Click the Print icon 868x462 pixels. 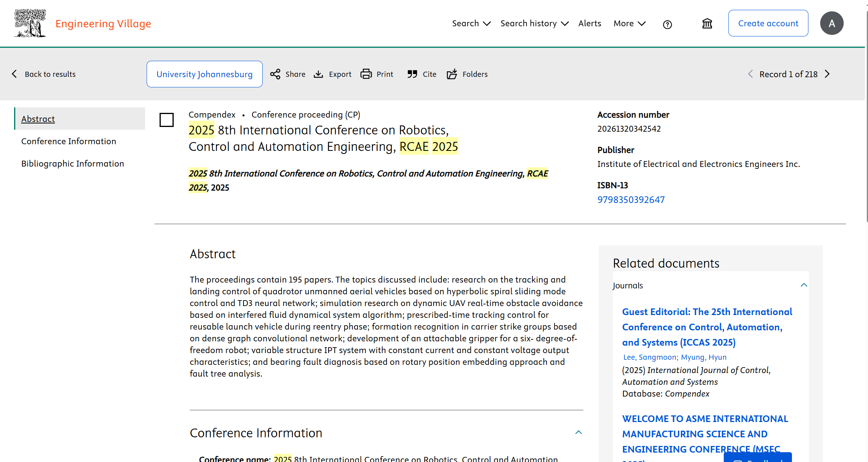click(366, 74)
